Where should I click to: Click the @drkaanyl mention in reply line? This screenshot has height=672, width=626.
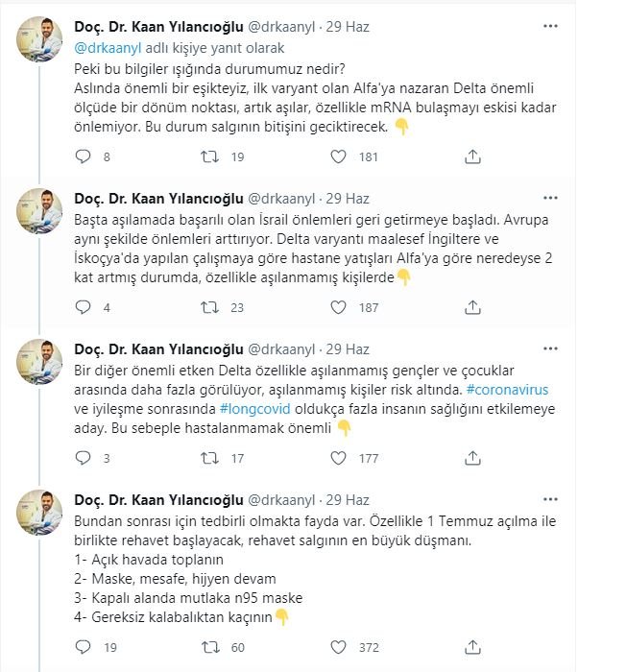click(x=108, y=48)
